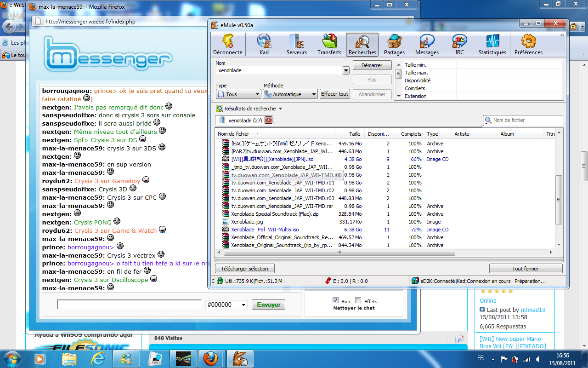Open Windows Media Player from taskbar

coord(40,358)
